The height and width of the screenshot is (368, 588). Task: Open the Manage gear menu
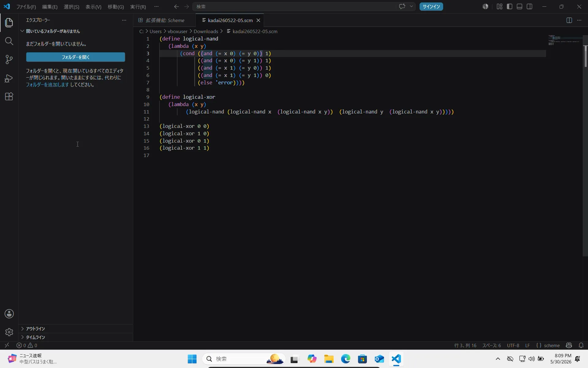[9, 332]
